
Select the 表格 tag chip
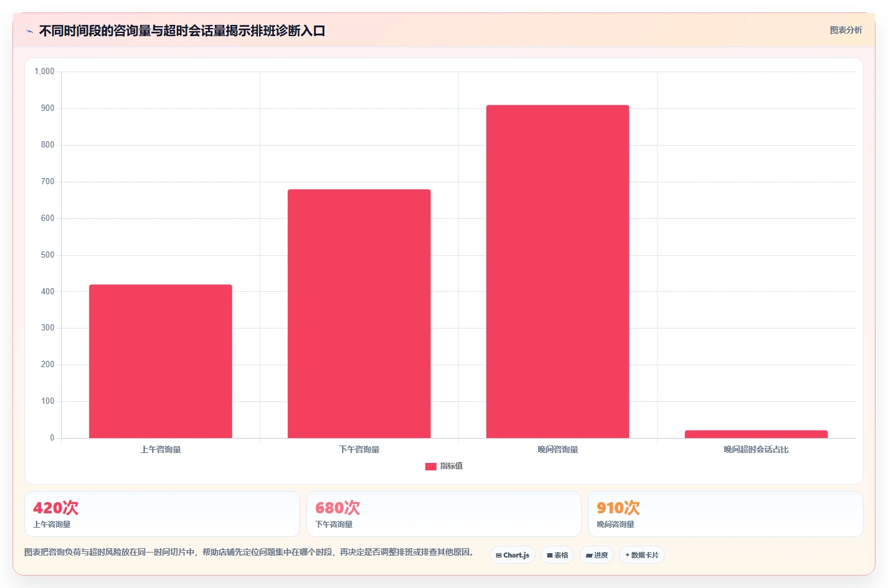coord(557,555)
